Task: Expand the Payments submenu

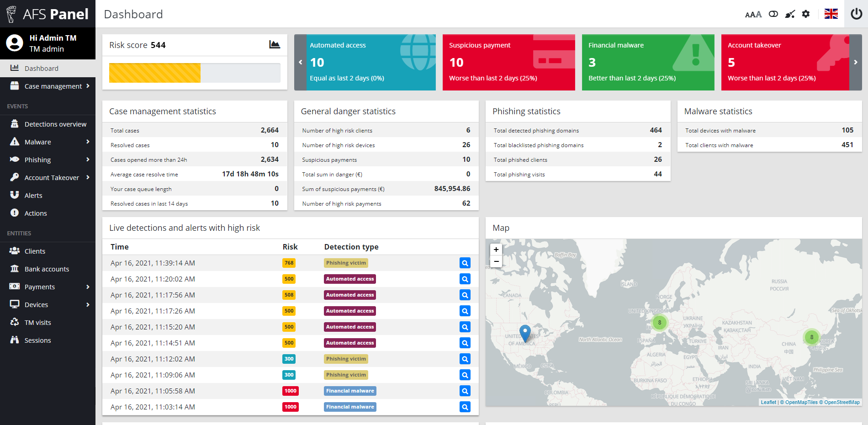Action: pyautogui.click(x=14, y=287)
